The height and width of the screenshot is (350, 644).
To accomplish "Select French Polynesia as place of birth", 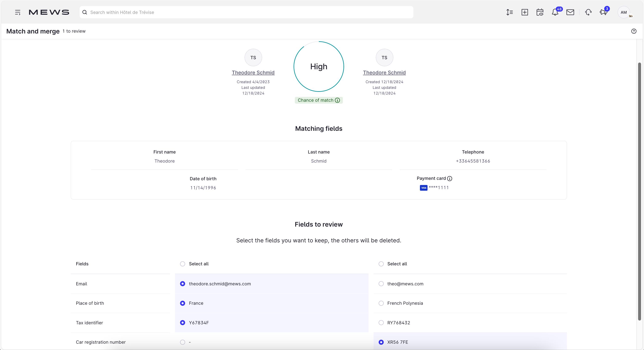I will point(381,303).
